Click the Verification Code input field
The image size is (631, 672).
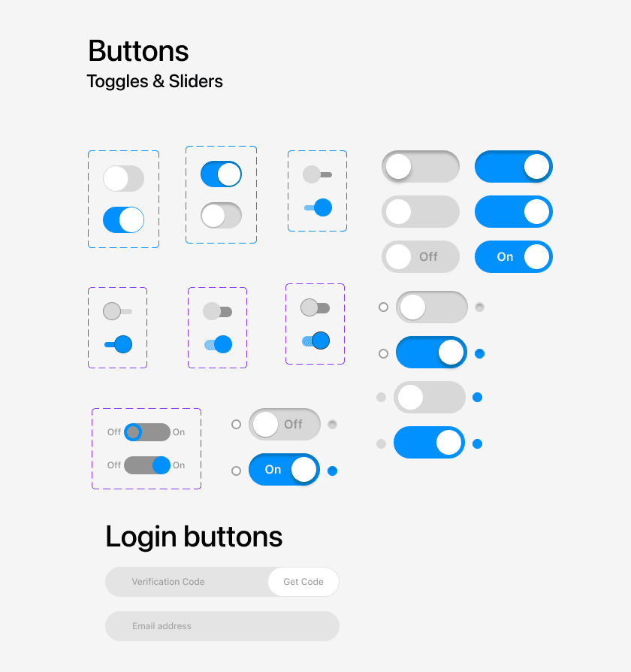click(x=187, y=582)
